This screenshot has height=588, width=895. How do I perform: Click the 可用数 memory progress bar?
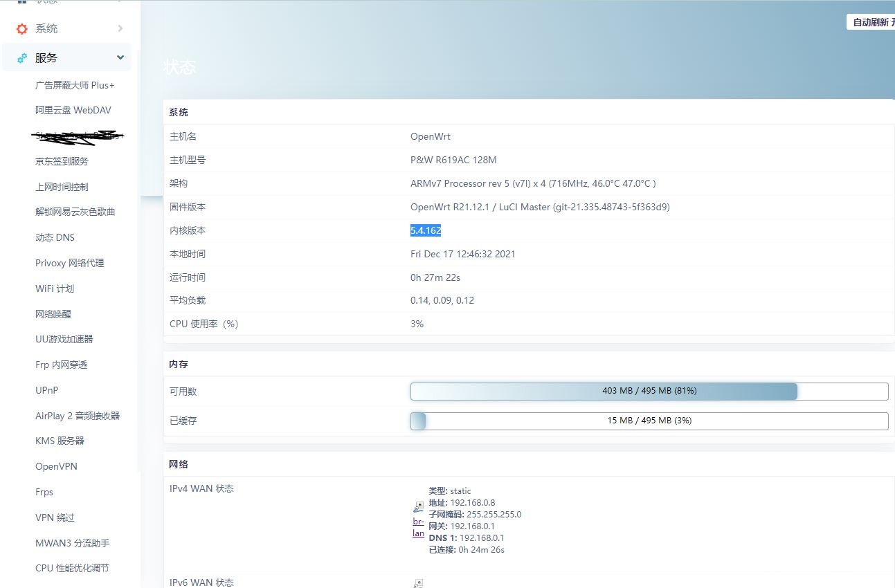[649, 391]
